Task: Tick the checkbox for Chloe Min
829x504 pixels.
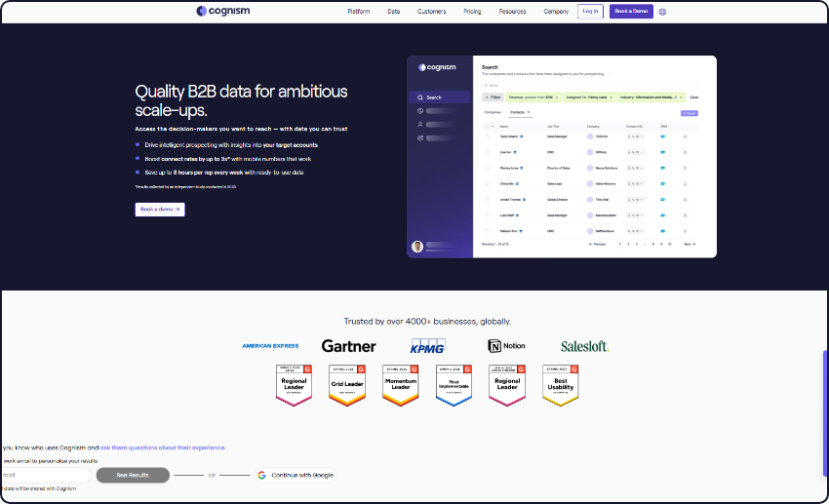Action: pos(488,184)
